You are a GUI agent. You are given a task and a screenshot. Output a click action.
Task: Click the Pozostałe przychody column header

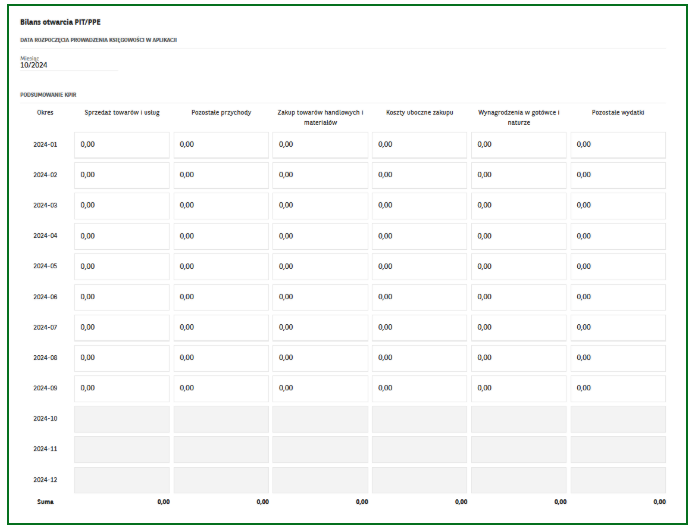221,113
